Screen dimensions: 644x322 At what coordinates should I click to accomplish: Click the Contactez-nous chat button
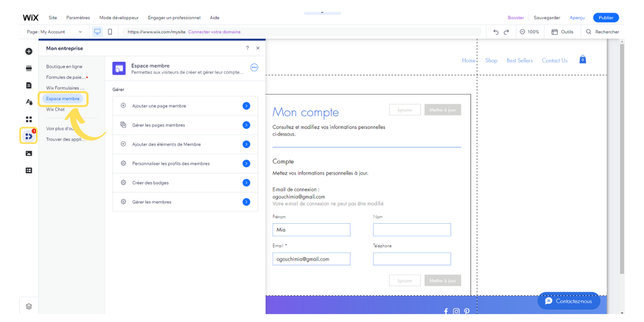click(568, 301)
